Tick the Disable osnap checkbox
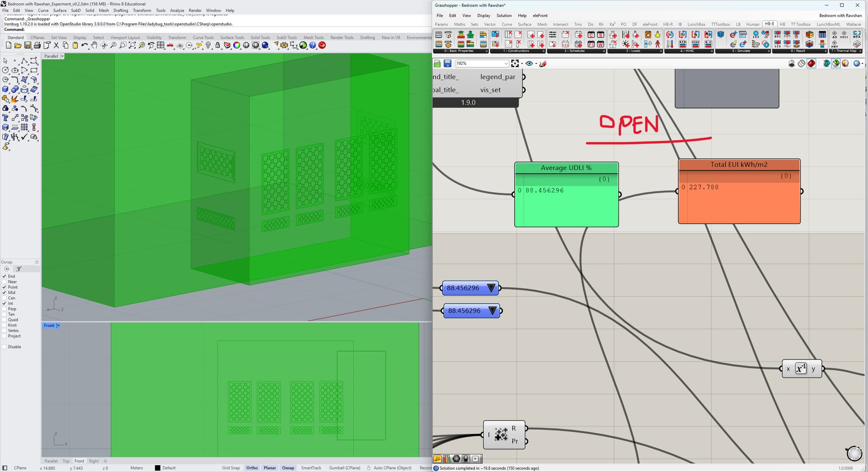 [x=5, y=347]
